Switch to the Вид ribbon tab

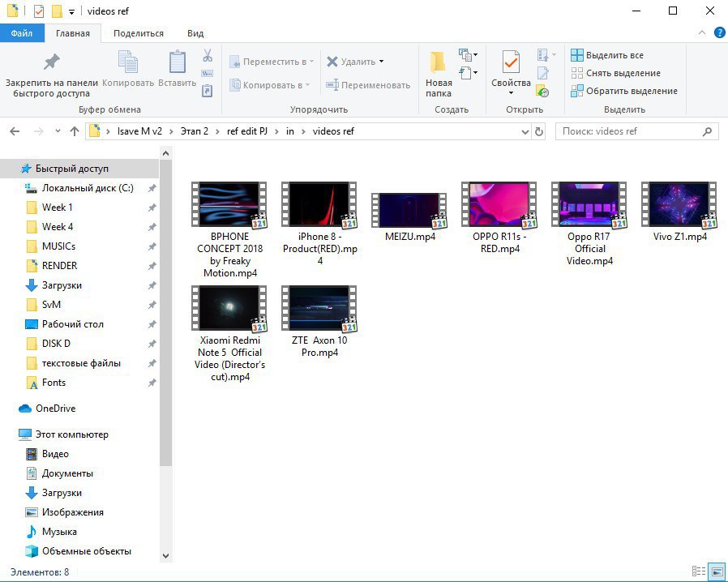pyautogui.click(x=195, y=33)
